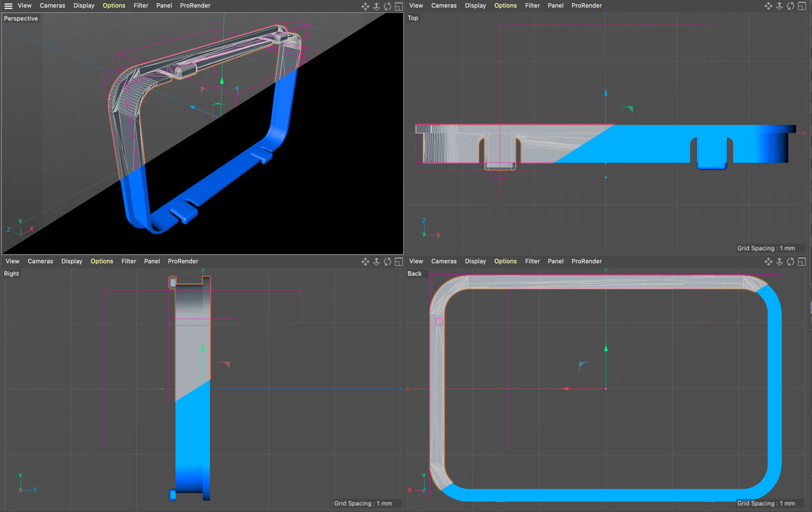Click the Back viewport name label

pos(414,274)
